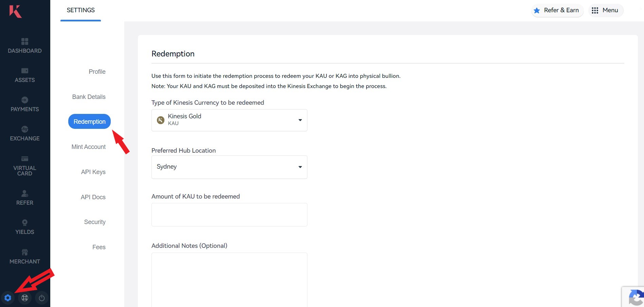Click the 'Type of Kinesis Currency to be redeemed' label
644x307 pixels.
(x=208, y=103)
